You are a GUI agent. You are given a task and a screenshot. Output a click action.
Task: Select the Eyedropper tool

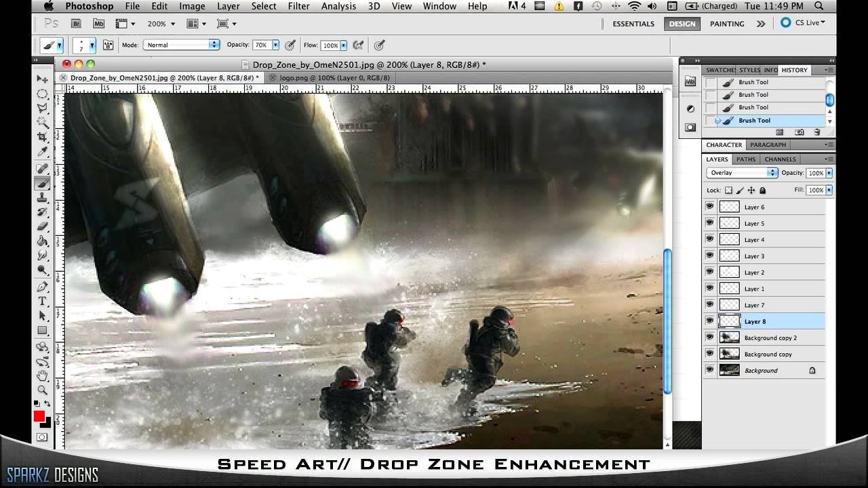(43, 151)
